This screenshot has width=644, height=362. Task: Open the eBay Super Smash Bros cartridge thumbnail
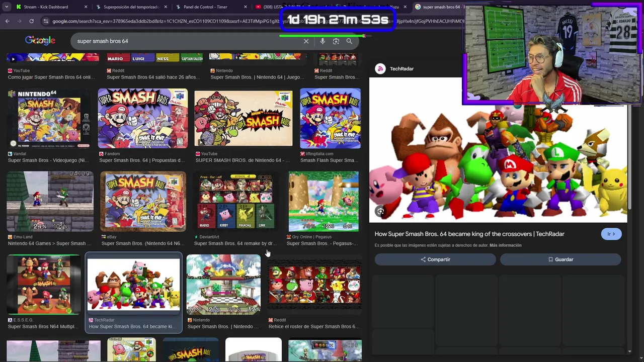(x=143, y=202)
